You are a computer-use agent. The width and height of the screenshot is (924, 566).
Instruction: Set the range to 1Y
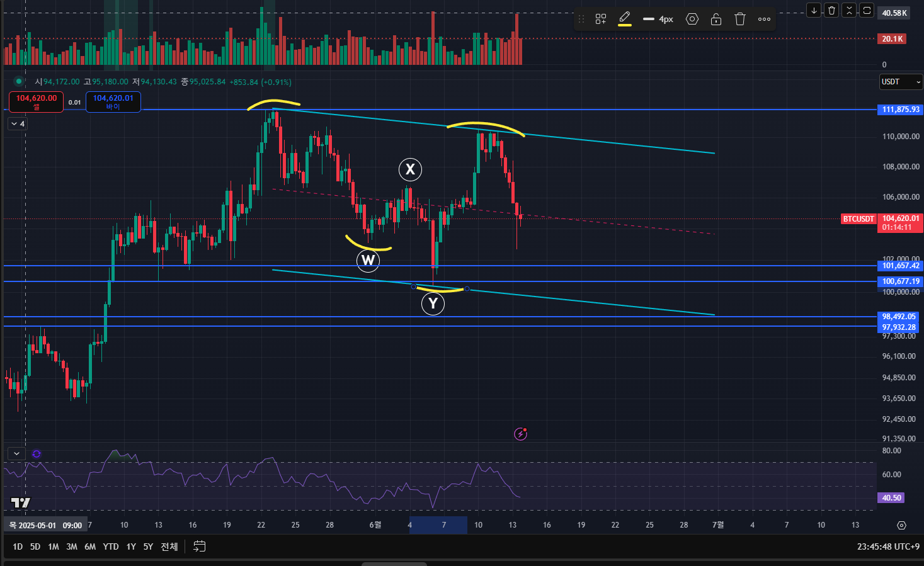coord(131,546)
